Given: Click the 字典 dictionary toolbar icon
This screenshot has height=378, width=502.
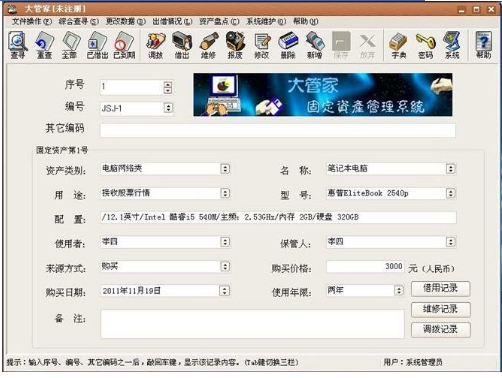Looking at the screenshot, I should tap(399, 45).
